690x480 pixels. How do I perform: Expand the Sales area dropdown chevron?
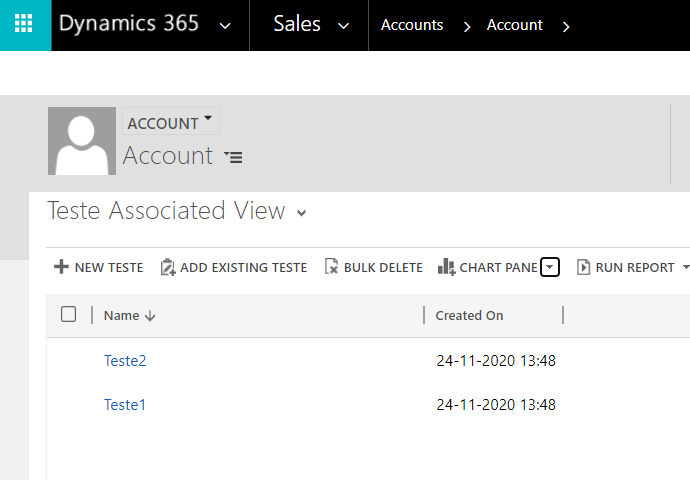point(343,26)
